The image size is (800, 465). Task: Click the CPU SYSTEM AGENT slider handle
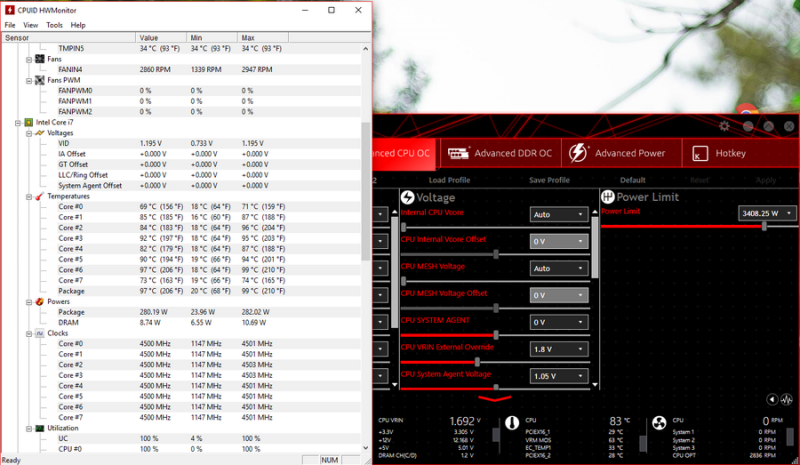tap(495, 335)
